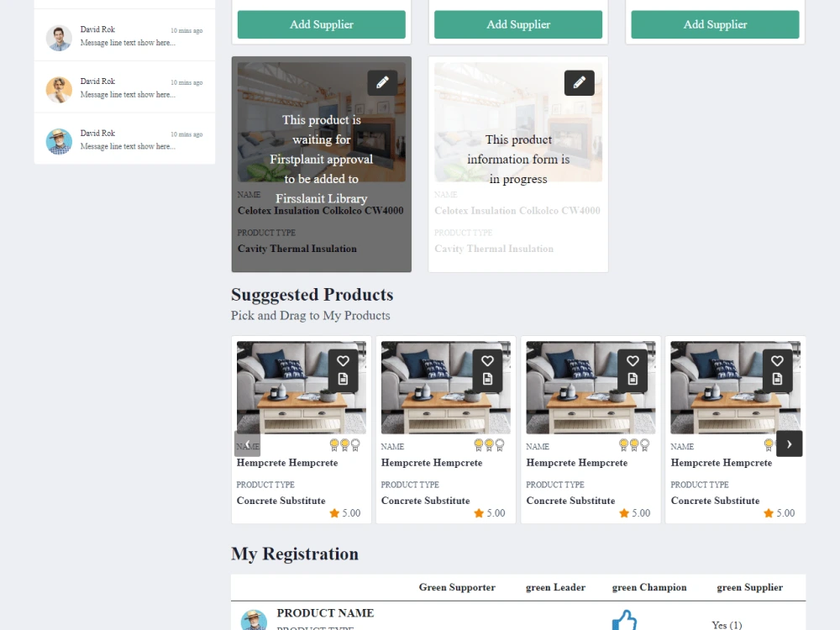840x630 pixels.
Task: Open second David Rok message with thinking man avatar
Action: coord(125,87)
